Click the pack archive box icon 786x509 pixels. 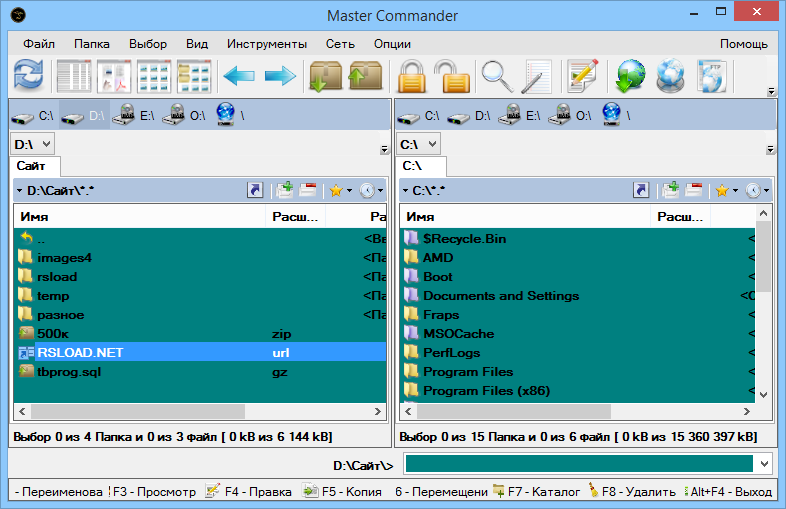pyautogui.click(x=325, y=76)
